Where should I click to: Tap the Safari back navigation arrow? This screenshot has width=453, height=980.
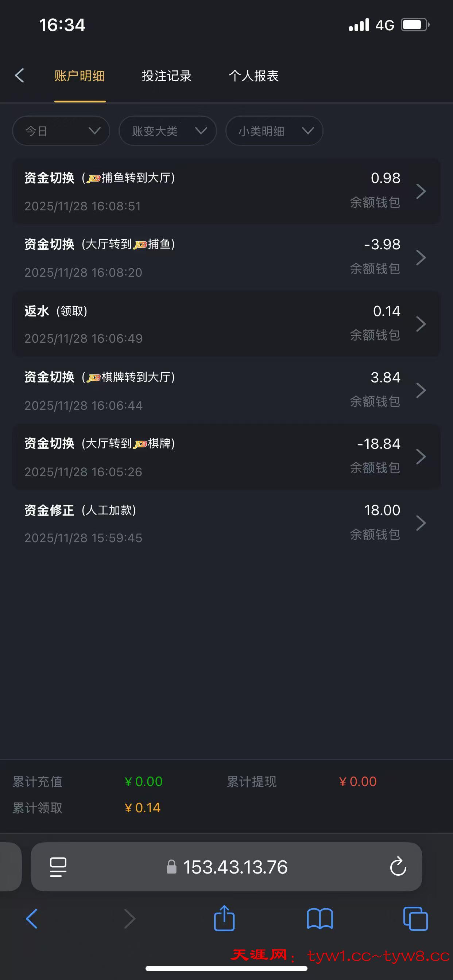(x=32, y=918)
